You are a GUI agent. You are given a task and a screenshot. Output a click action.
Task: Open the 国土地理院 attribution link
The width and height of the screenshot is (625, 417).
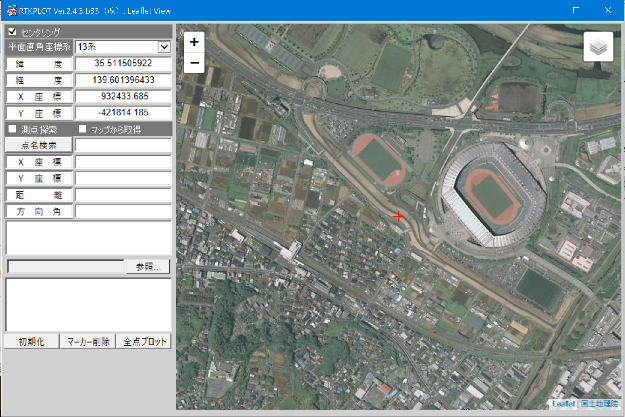coord(599,404)
